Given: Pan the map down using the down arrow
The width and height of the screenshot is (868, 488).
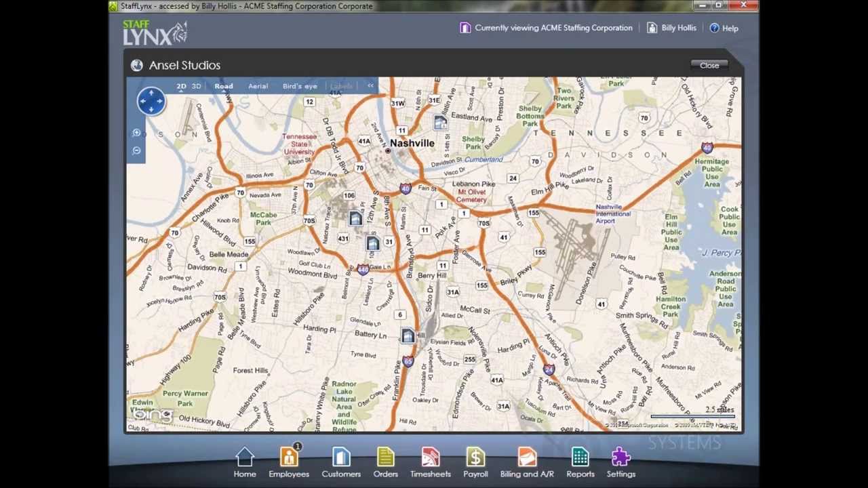Looking at the screenshot, I should 151,110.
